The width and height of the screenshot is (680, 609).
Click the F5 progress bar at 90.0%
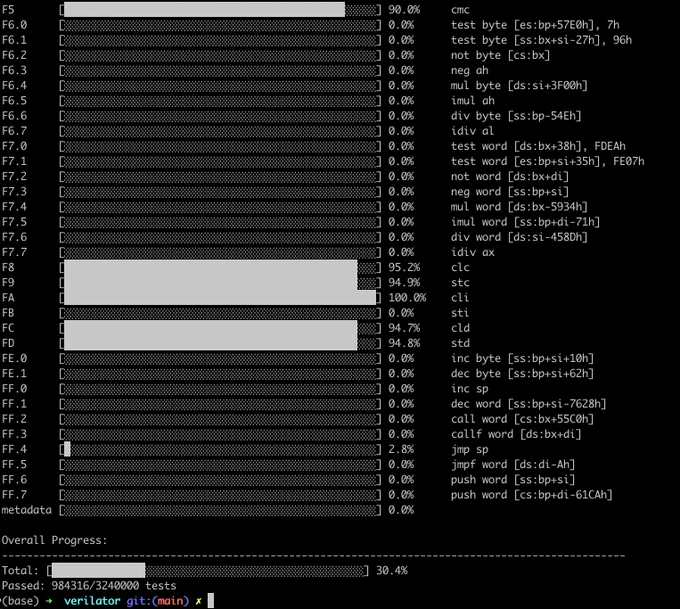pyautogui.click(x=220, y=10)
